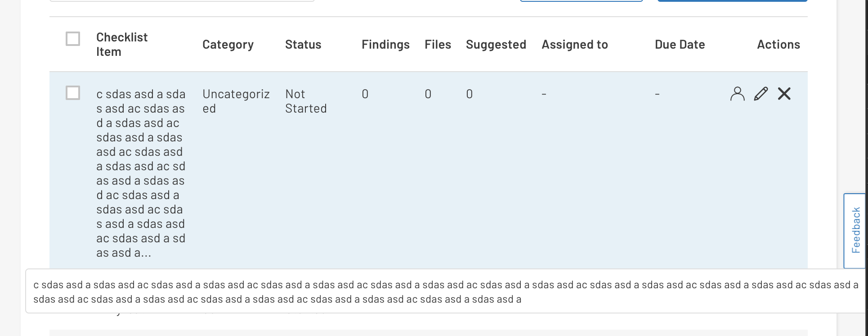
Task: Click the Suggested count of 0
Action: click(469, 94)
